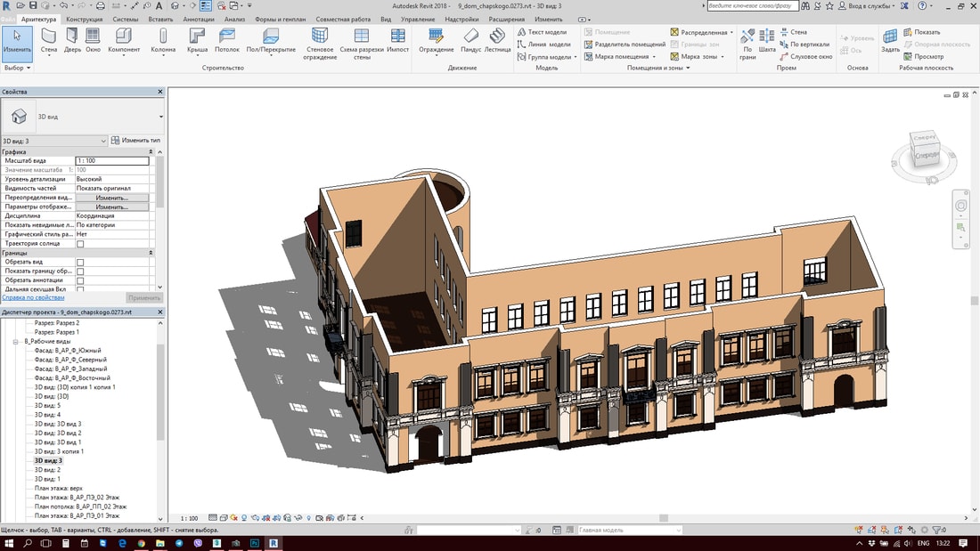
Task: Collapse the В_Рабочие виды tree node
Action: coord(16,341)
